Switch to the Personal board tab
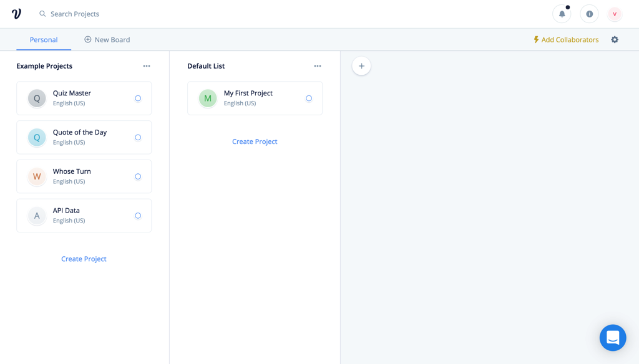This screenshot has height=364, width=639. pos(44,40)
